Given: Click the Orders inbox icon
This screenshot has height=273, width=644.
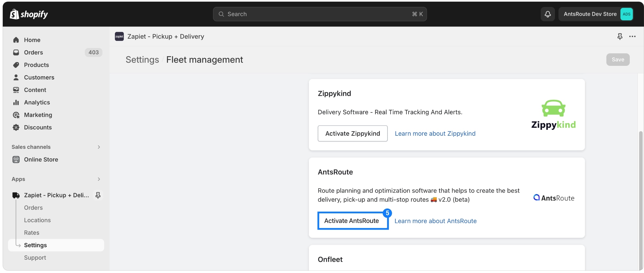Looking at the screenshot, I should (x=16, y=52).
